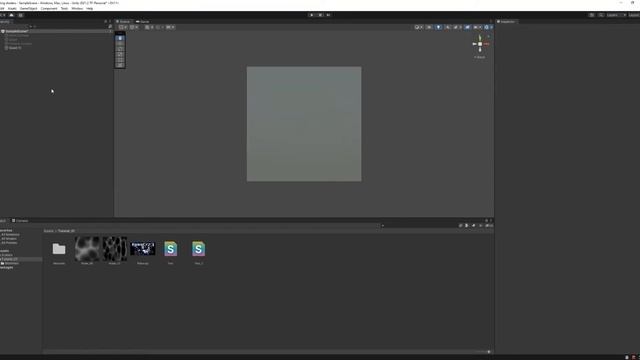Open the snap increment settings dropdown
The width and height of the screenshot is (640, 360).
pyautogui.click(x=170, y=27)
